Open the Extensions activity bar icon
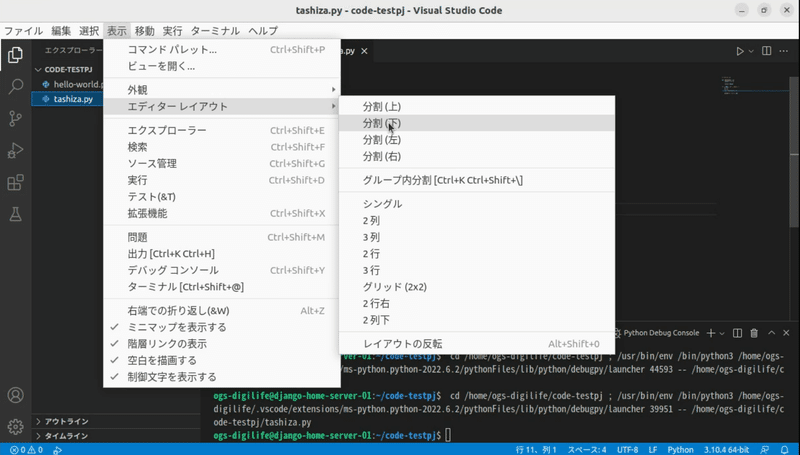Image resolution: width=800 pixels, height=455 pixels. pyautogui.click(x=15, y=183)
